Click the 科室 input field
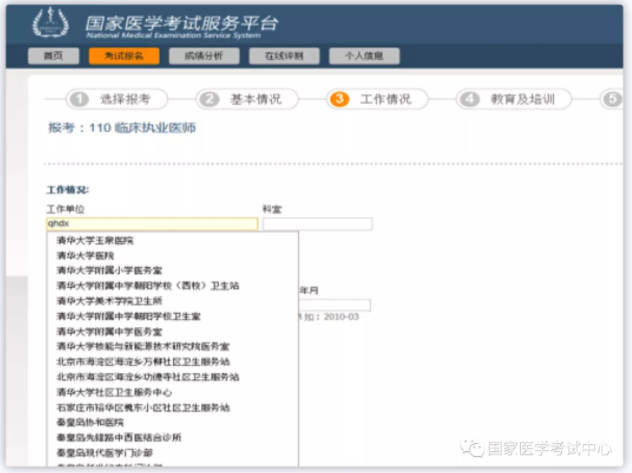Screen dimensions: 632x473 point(317,224)
